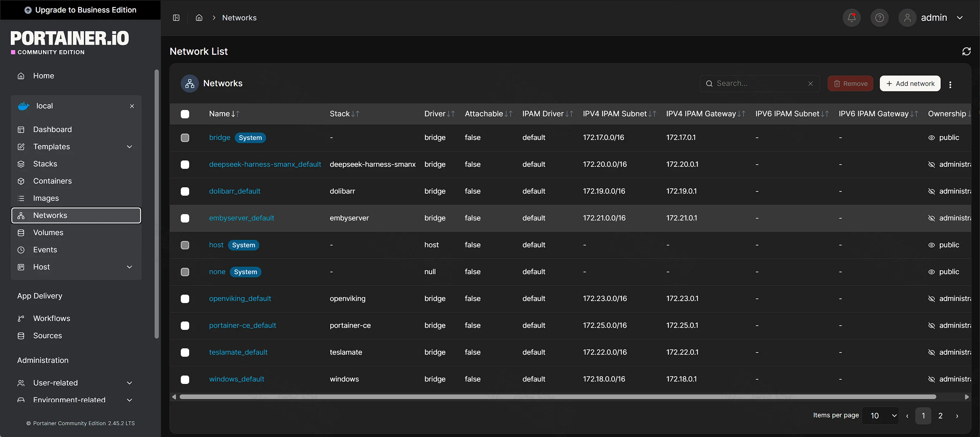Expand the Templates menu chevron
This screenshot has height=437, width=980.
click(x=130, y=147)
